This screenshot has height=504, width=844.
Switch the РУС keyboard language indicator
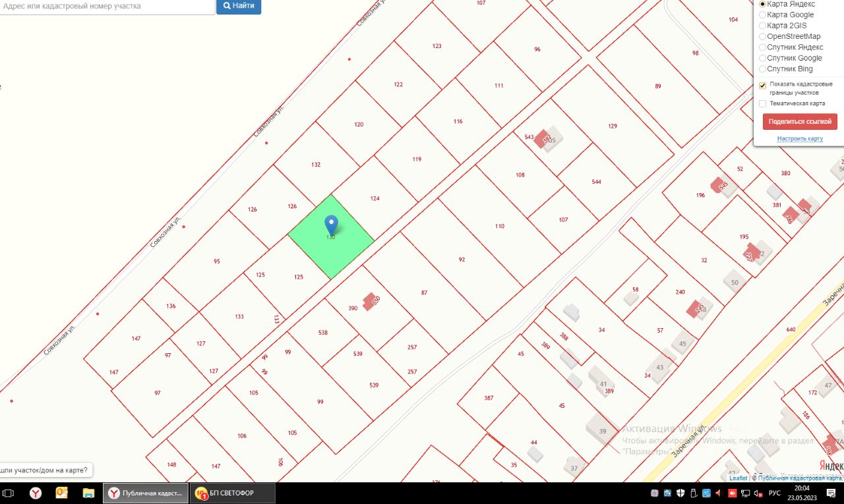click(775, 493)
